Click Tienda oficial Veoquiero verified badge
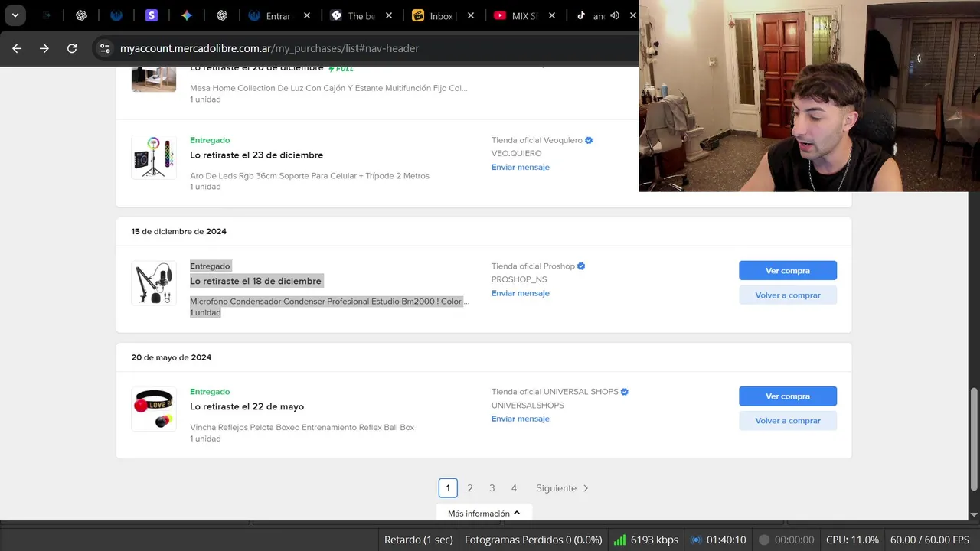 tap(589, 141)
